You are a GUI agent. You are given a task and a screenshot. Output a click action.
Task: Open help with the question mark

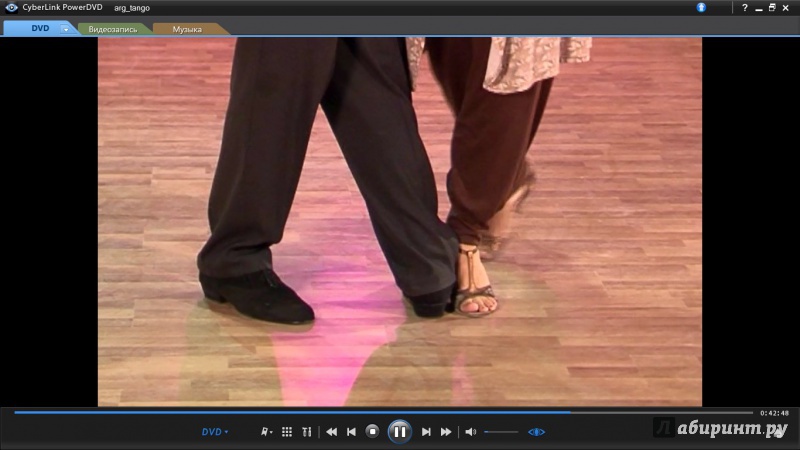point(744,8)
